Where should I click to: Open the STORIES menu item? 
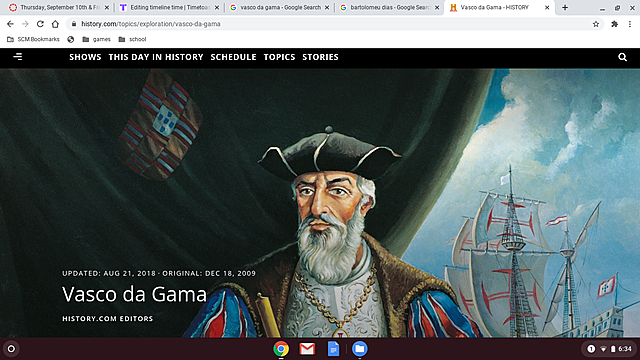(320, 57)
